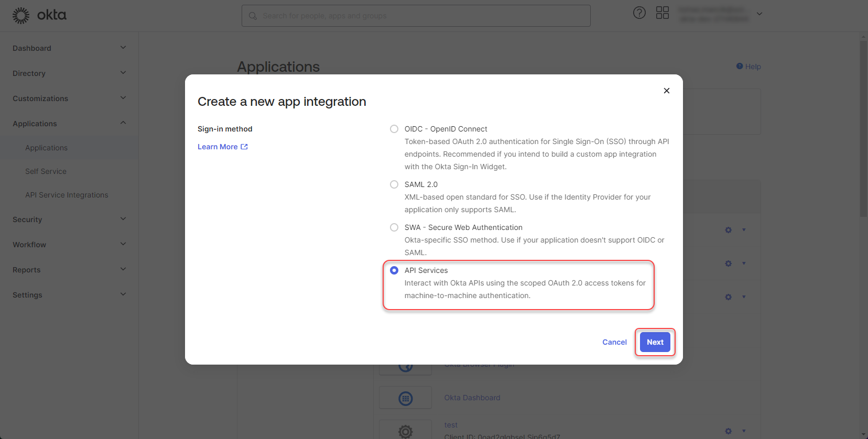Viewport: 868px width, 439px height.
Task: Open the Security sidebar section
Action: pos(27,220)
